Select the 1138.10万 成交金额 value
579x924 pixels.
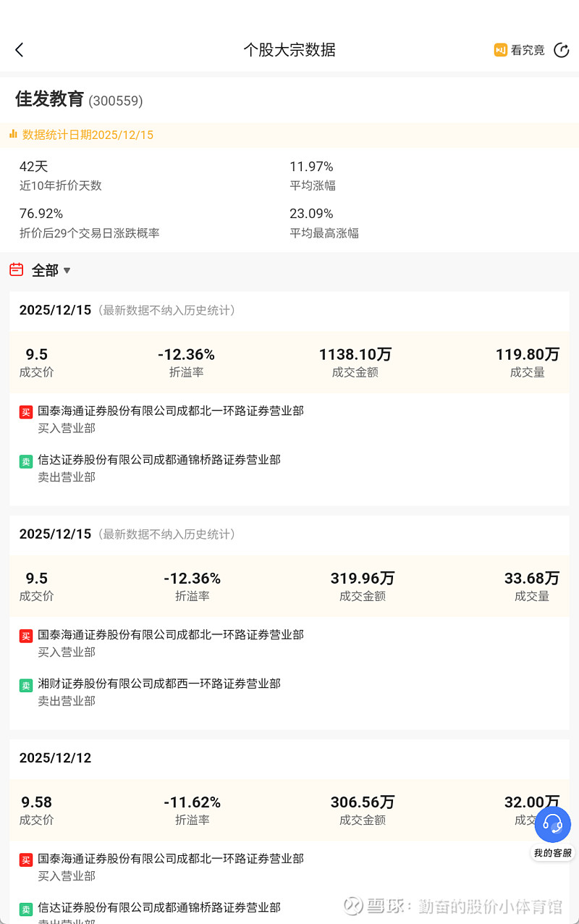[355, 354]
